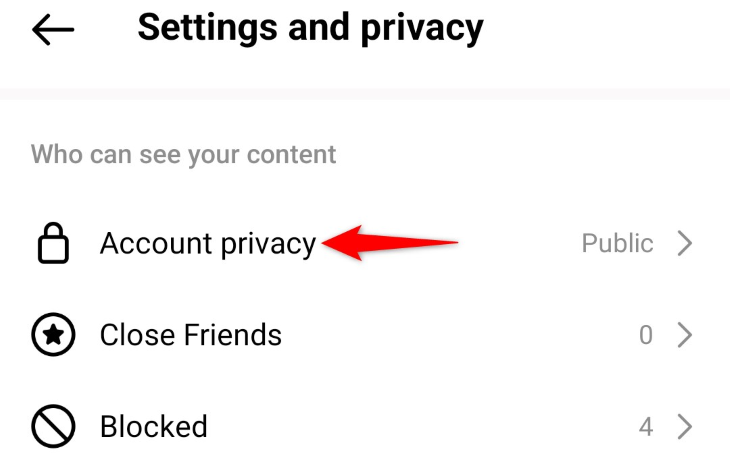Click the Public status value
730x458 pixels.
[x=617, y=244]
